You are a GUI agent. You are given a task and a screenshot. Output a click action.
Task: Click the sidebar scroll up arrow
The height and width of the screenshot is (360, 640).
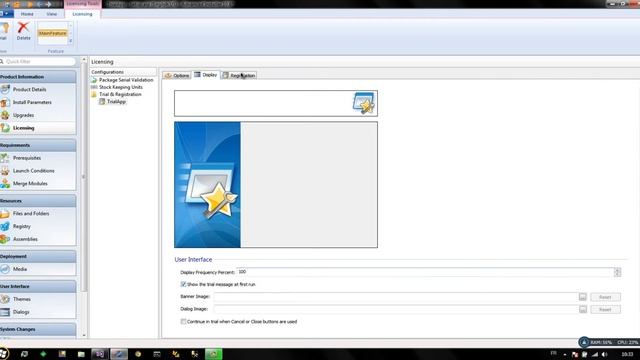pyautogui.click(x=84, y=60)
